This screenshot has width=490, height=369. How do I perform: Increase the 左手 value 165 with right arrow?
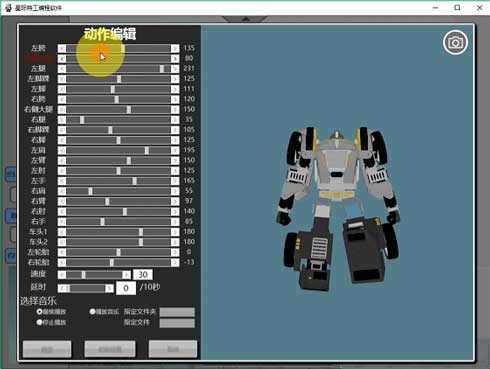coord(175,181)
